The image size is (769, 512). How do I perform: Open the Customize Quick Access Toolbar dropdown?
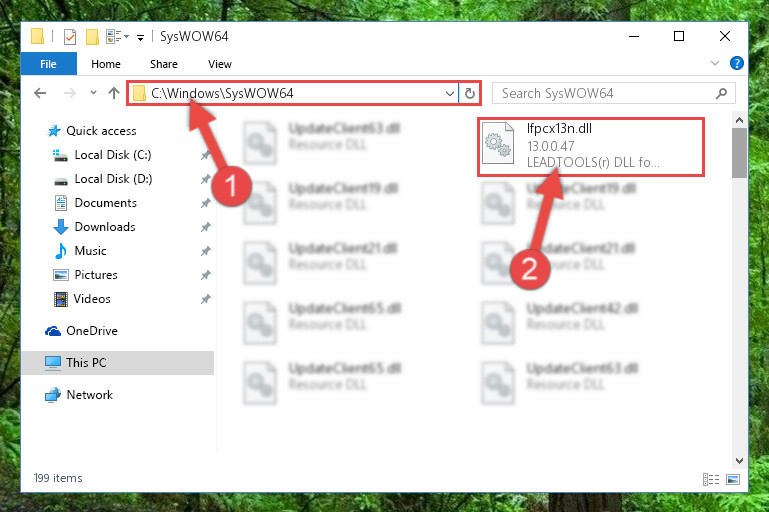pos(140,38)
